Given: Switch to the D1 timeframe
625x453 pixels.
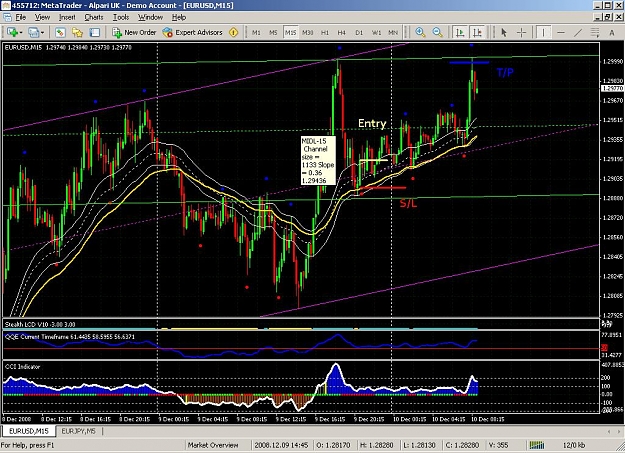Looking at the screenshot, I should 359,33.
